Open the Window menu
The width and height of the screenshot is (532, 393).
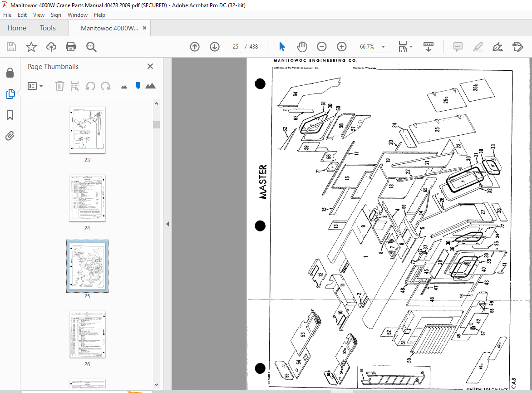(x=77, y=15)
